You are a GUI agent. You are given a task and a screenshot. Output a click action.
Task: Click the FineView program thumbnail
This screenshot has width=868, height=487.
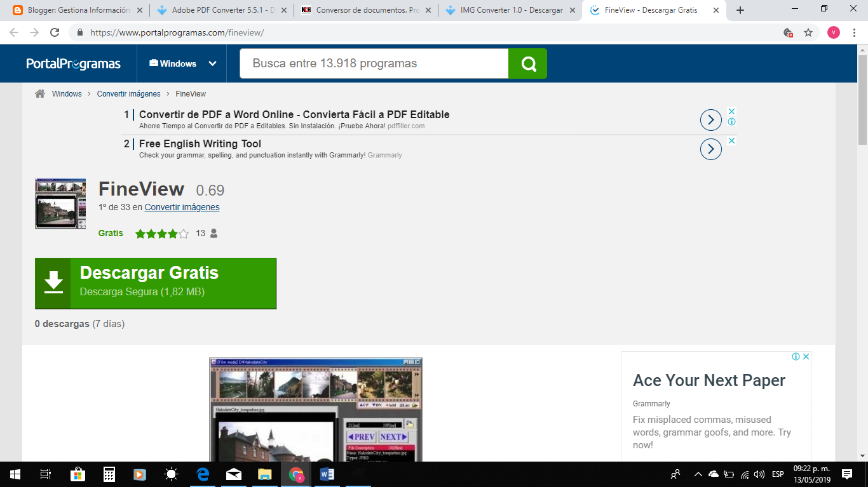60,204
